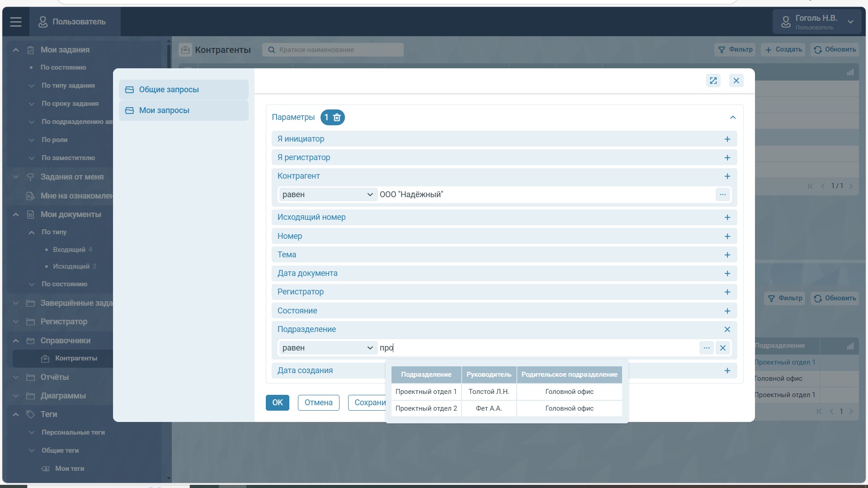Screen dimensions: 868x488
Task: Click the Отмена button
Action: (x=318, y=403)
